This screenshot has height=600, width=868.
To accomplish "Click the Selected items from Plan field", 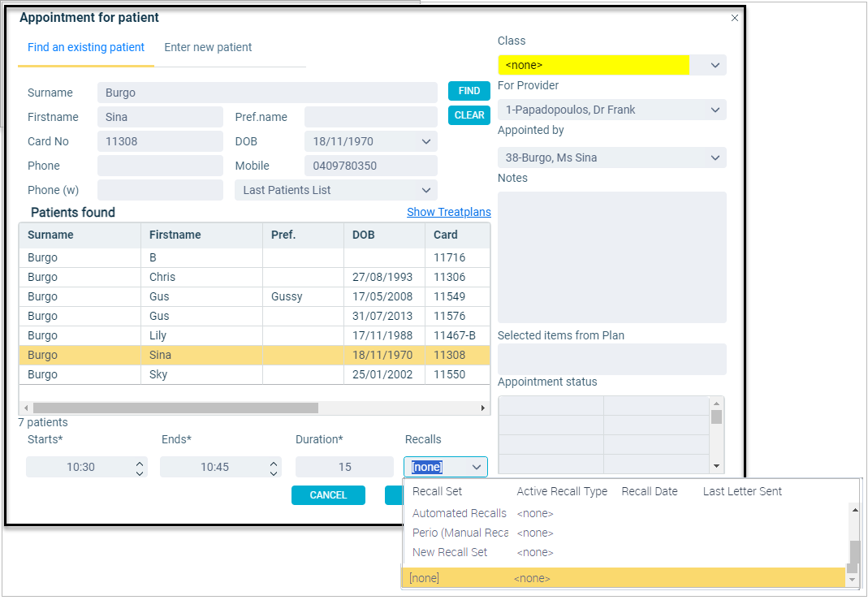I will tap(611, 359).
